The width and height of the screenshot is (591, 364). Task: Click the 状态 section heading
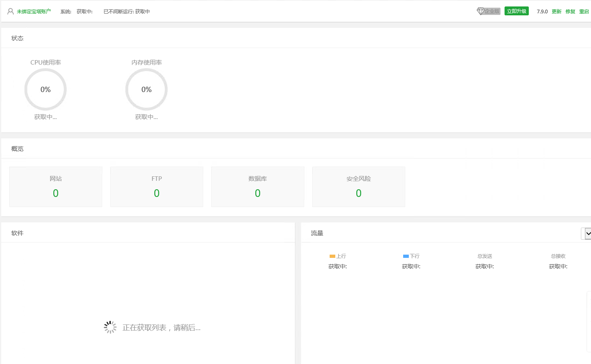coord(17,38)
